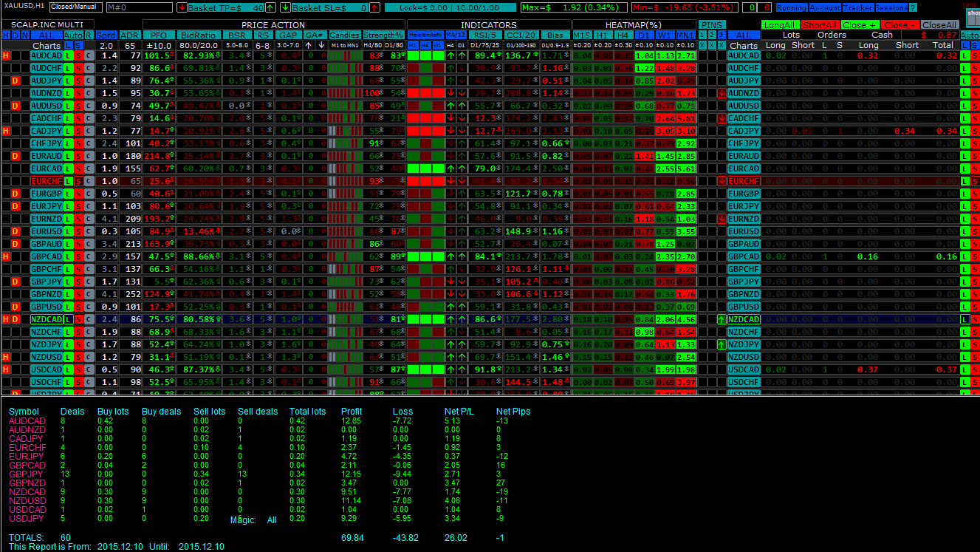Viewport: 980px width, 552px height.
Task: Toggle the N column header button
Action: 25,35
